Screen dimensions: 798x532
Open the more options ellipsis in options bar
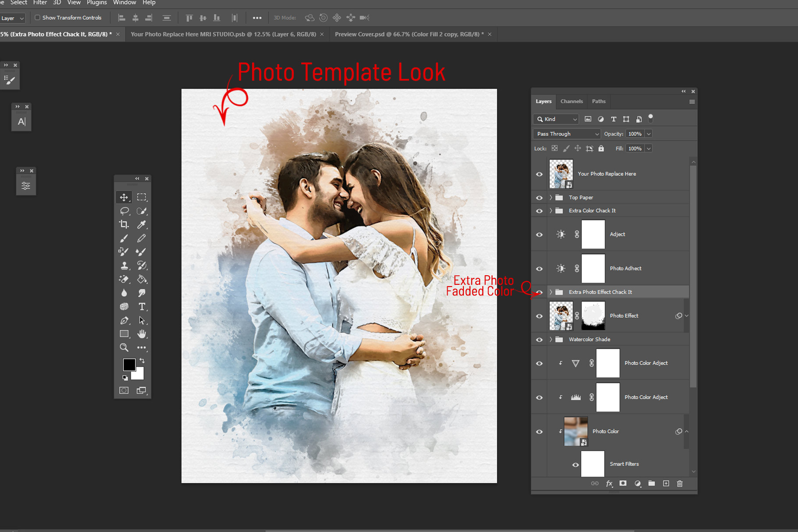point(257,18)
